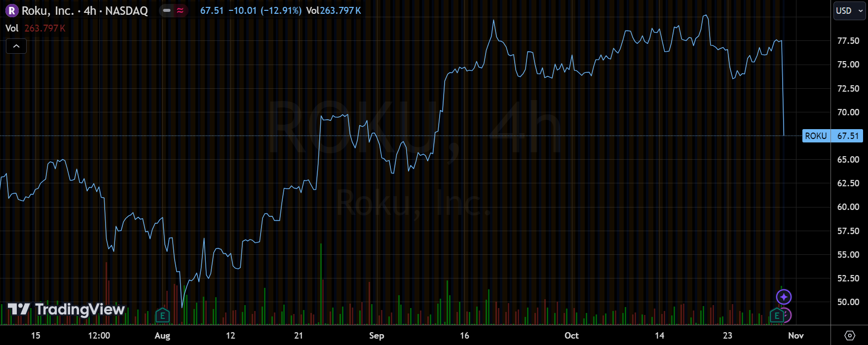
Task: Select the Vol indicator legend showing red 263.797K
Action: point(35,28)
